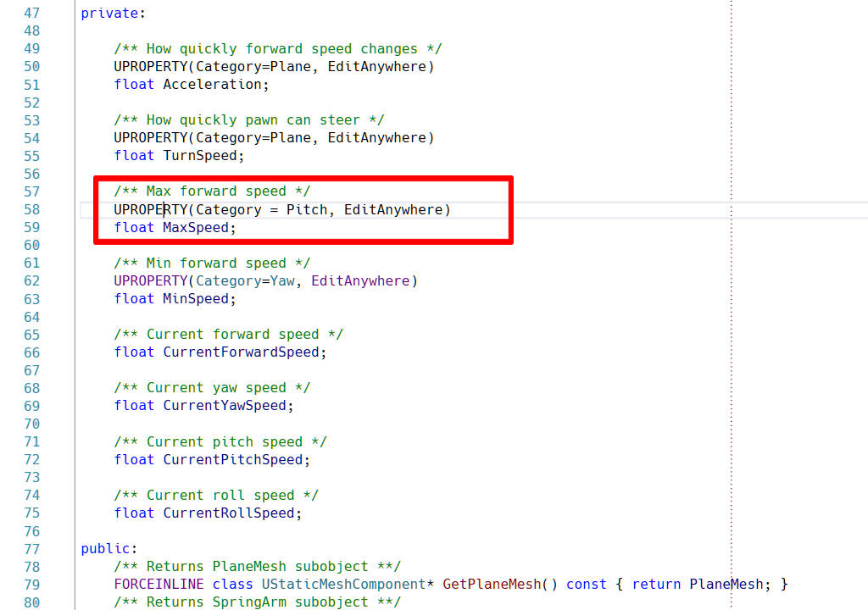Click line number 58 in the gutter
Viewport: 868px width, 610px height.
click(x=32, y=210)
